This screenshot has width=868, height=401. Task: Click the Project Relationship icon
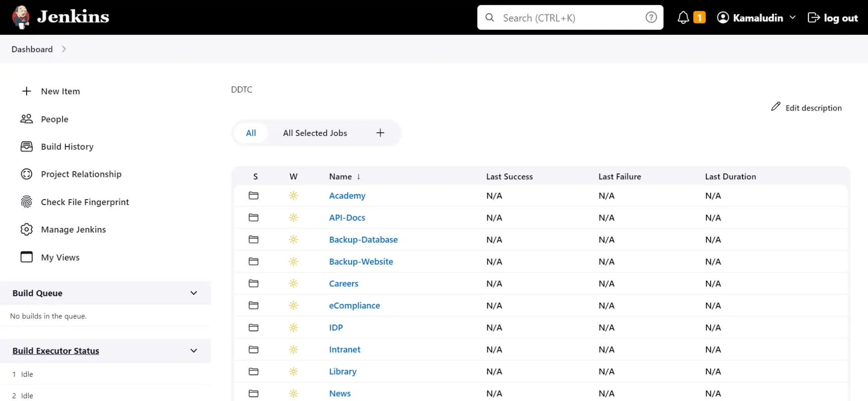pyautogui.click(x=27, y=174)
